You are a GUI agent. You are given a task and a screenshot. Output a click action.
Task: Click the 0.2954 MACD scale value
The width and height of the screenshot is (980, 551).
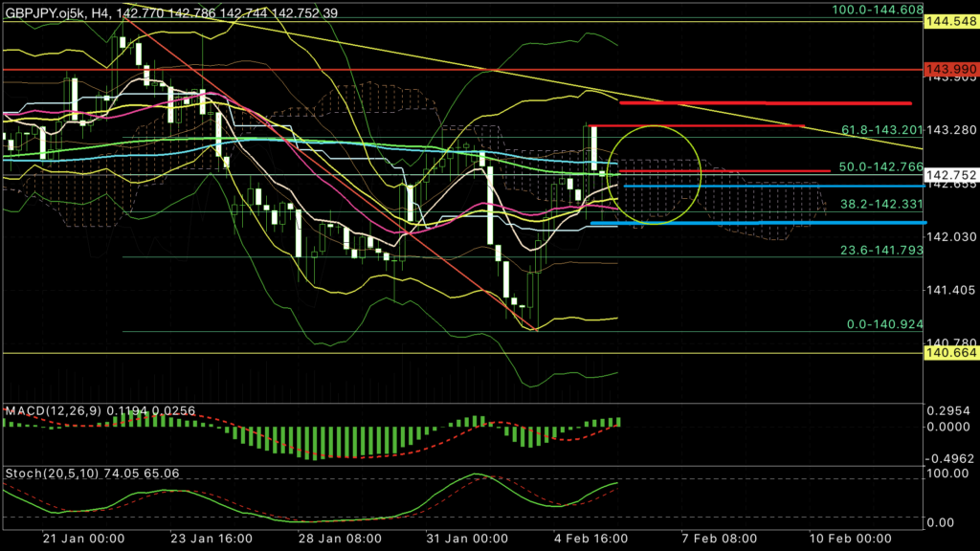coord(948,411)
